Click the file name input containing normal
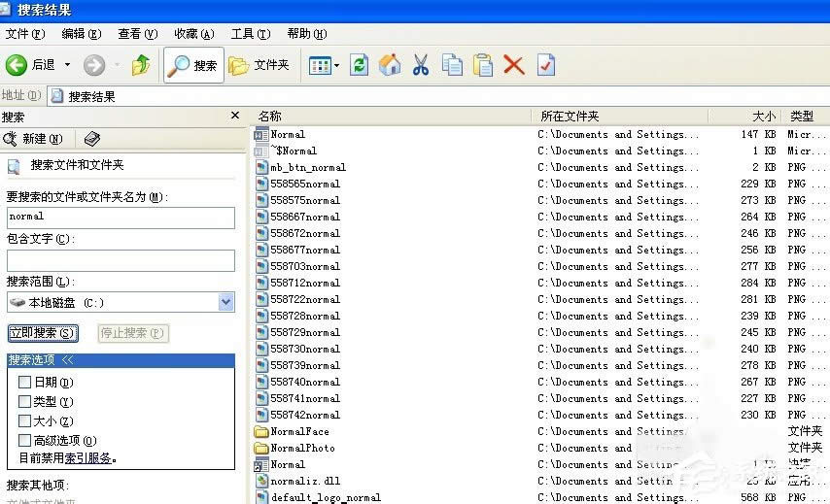Screen dimensions: 830x504 click(121, 218)
